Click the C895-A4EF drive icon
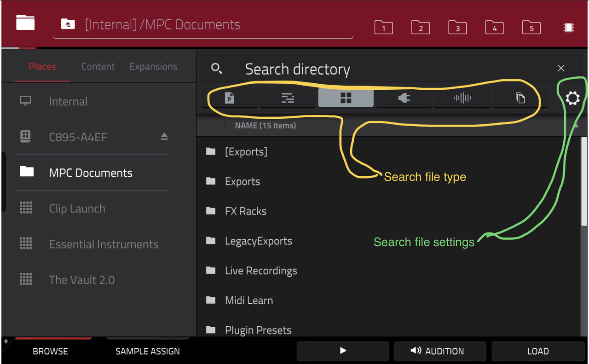 pos(26,136)
